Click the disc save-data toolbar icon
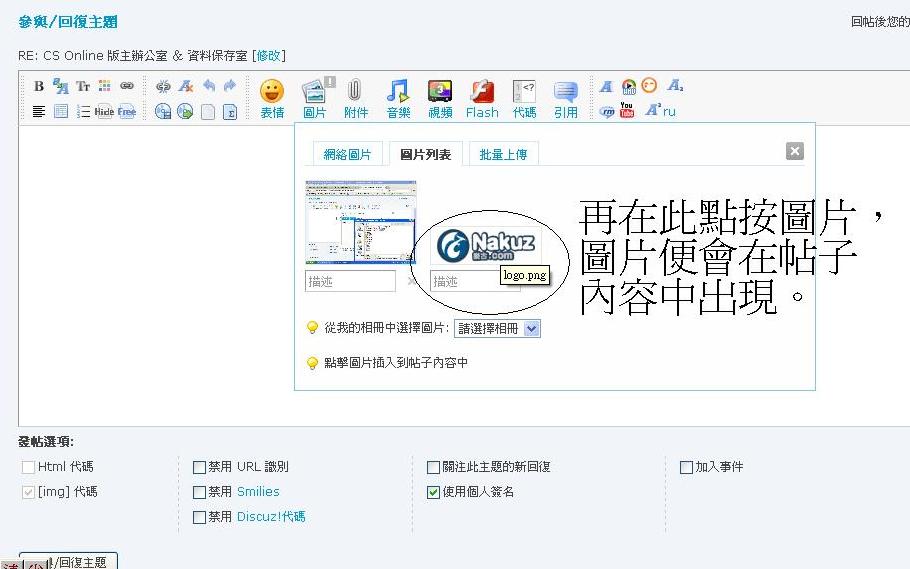The height and width of the screenshot is (569, 910). pyautogui.click(x=163, y=111)
